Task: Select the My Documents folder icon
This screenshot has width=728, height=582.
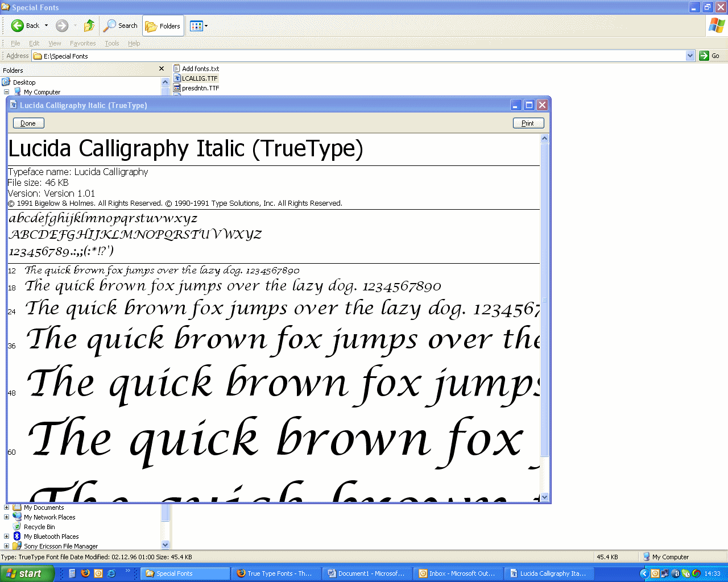Action: coord(17,508)
